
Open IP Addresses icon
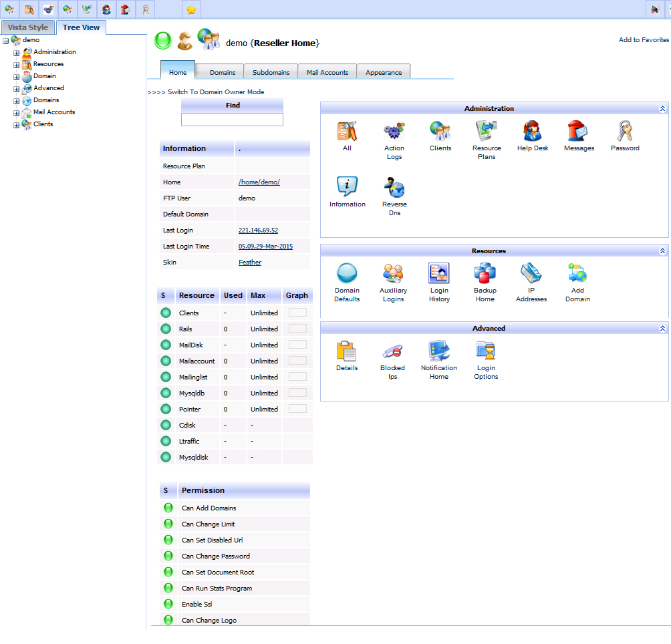coord(531,273)
